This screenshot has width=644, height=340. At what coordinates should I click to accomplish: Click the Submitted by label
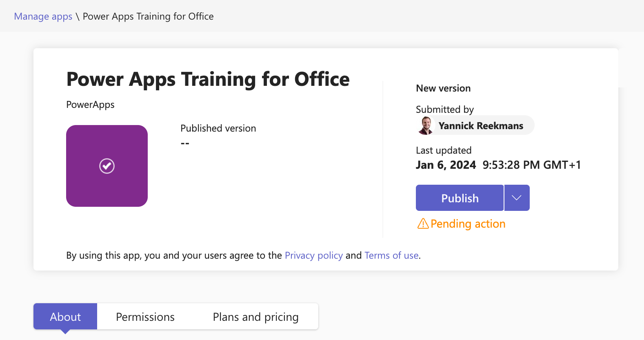[444, 110]
